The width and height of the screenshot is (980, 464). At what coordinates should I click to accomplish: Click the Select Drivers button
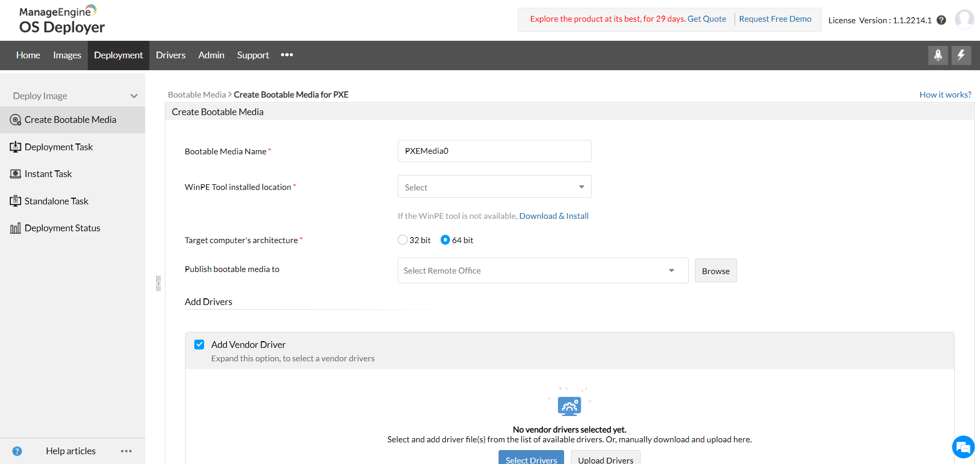[x=531, y=458]
